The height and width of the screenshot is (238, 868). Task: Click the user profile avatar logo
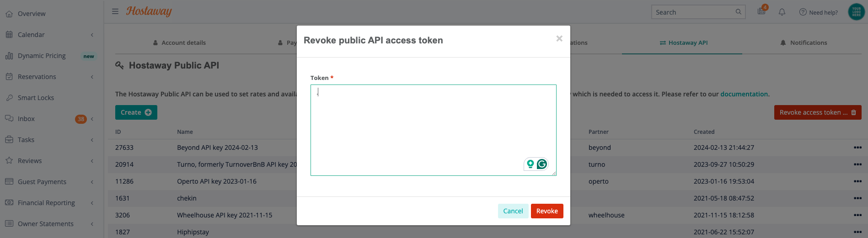(857, 12)
